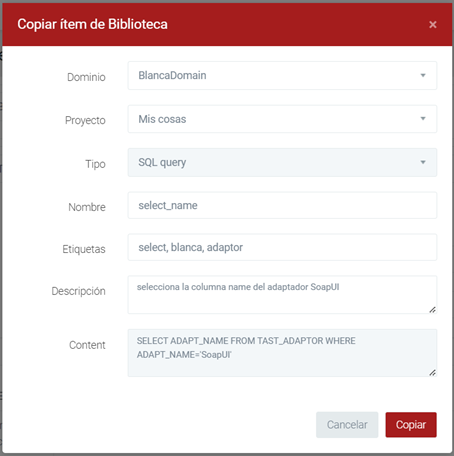Screen dimensions: 454x456
Task: Click the resize handle of Content box
Action: coord(432,373)
